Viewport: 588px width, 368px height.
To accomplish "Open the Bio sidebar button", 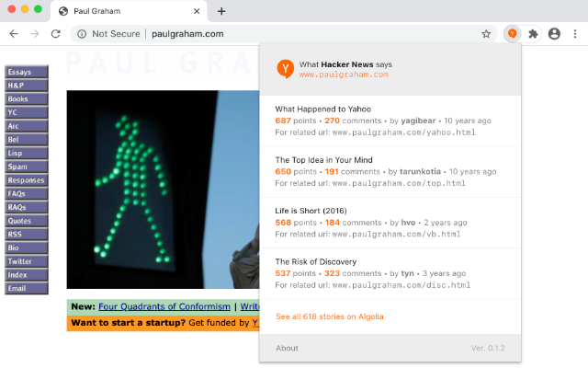I will coord(27,247).
